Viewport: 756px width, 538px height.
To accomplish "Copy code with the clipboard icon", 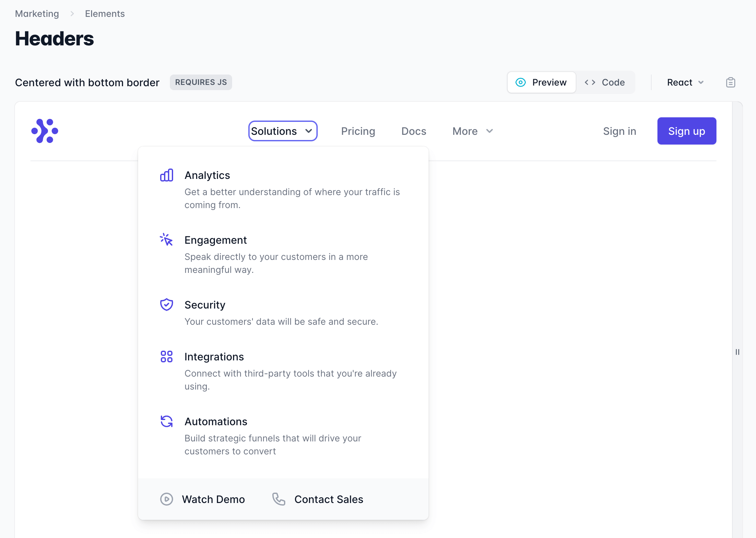I will coord(730,83).
